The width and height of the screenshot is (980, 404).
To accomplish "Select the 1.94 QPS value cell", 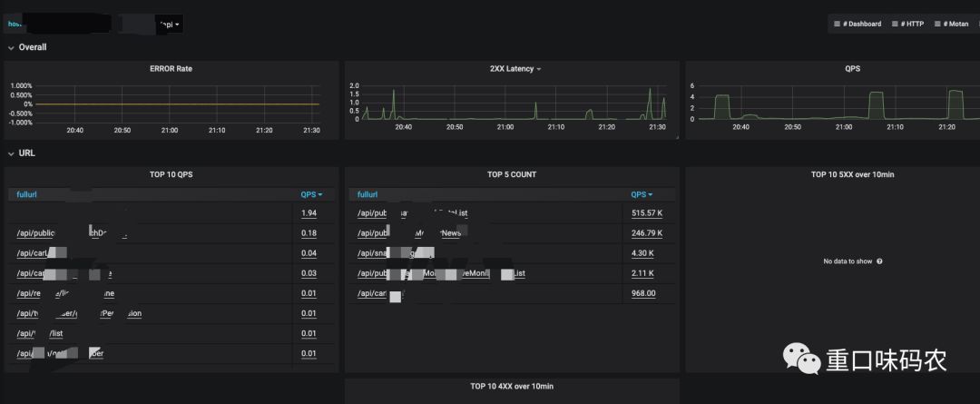I will (x=309, y=213).
